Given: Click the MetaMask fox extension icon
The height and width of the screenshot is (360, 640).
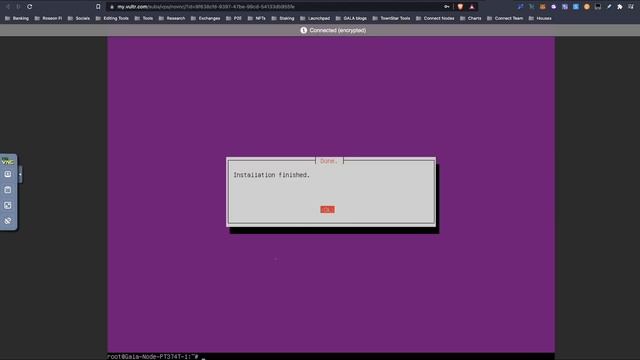Looking at the screenshot, I should (542, 7).
